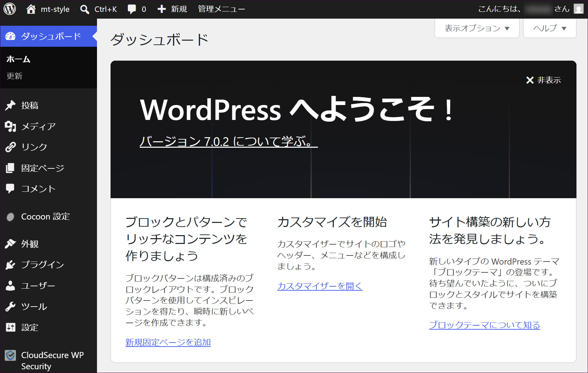Click the user avatar in the top right
This screenshot has width=588, height=373.
(x=579, y=9)
